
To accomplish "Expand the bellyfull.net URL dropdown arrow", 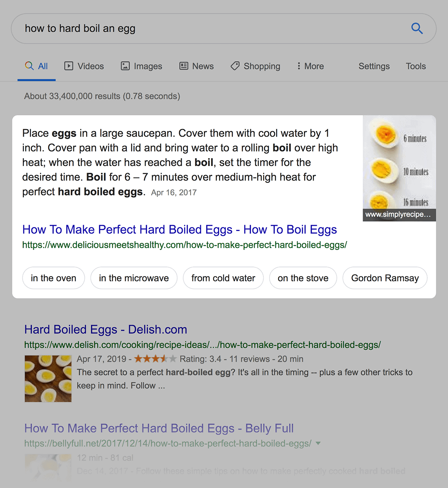I will 318,443.
